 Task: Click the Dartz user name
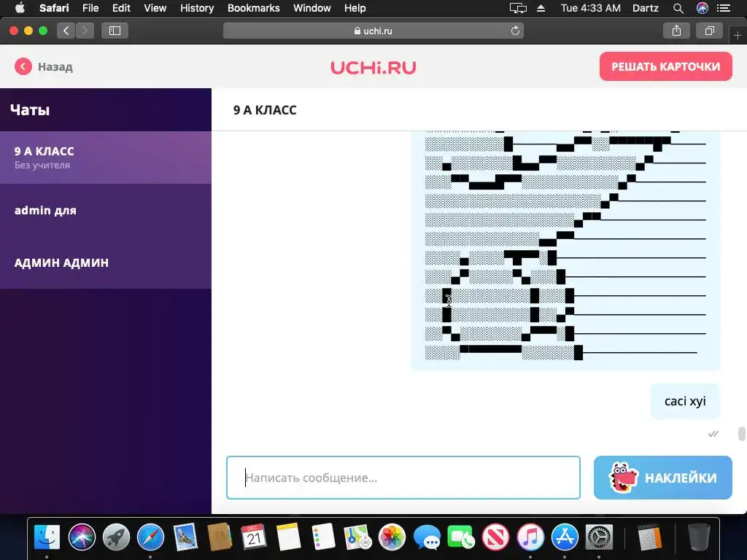(646, 8)
